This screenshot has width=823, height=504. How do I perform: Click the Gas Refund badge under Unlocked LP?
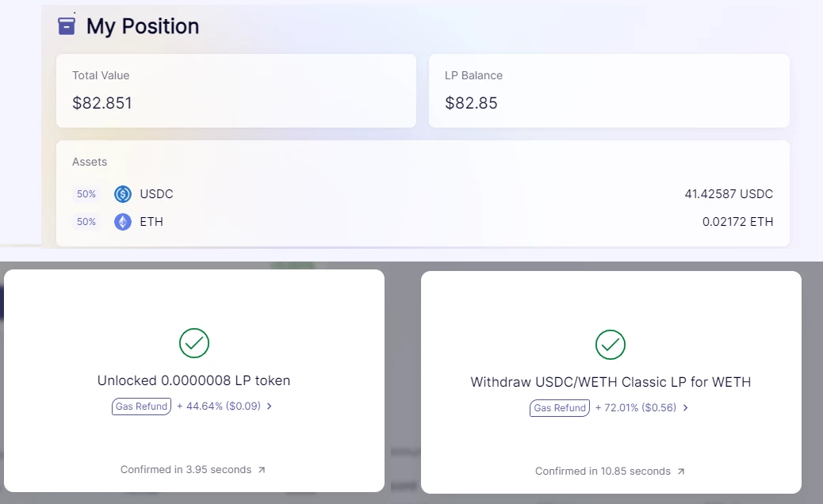(x=142, y=407)
